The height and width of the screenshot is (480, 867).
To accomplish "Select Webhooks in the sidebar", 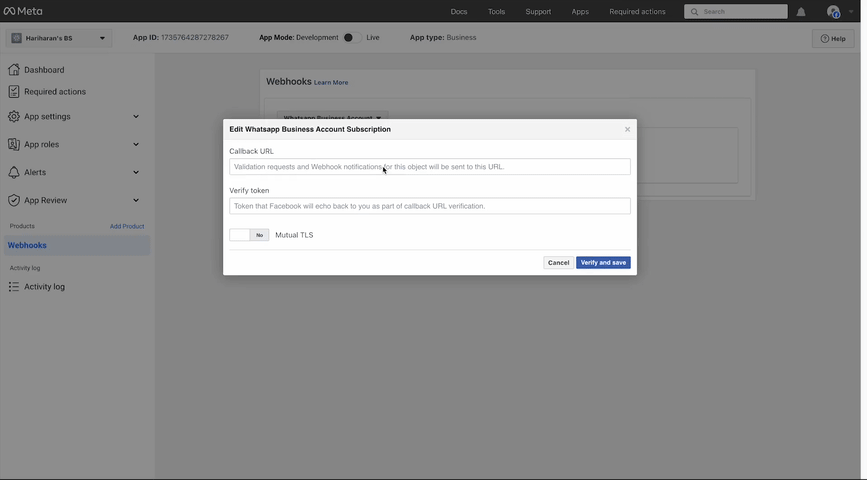I will point(77,246).
